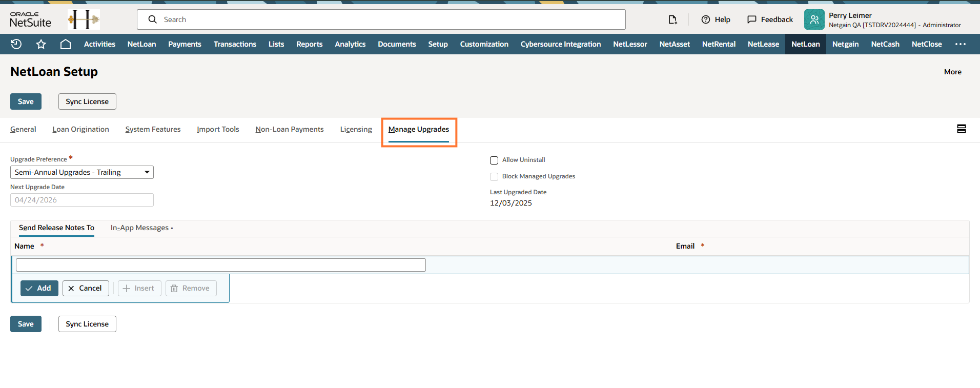Viewport: 980px width, 388px height.
Task: Toggle the subtab layout view icon
Action: pos(962,129)
